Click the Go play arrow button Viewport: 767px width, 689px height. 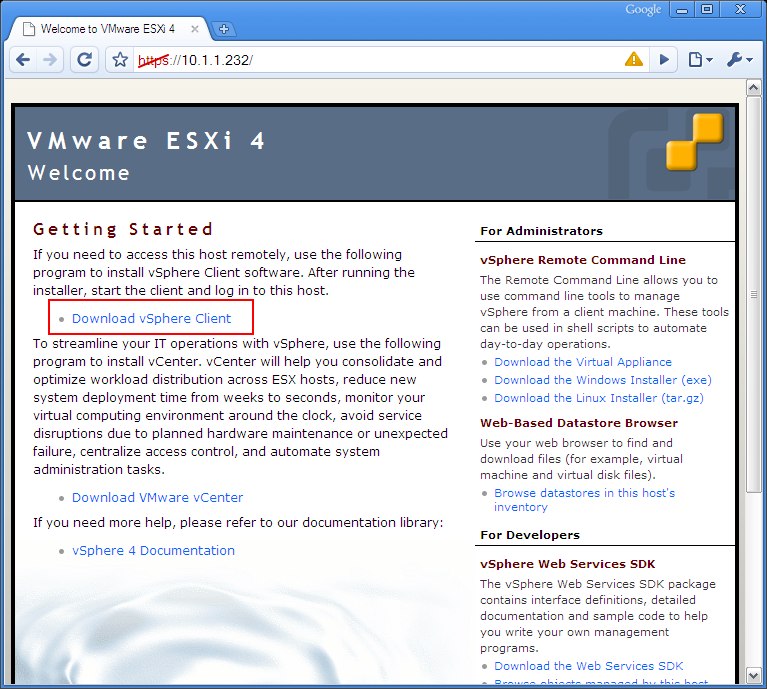click(664, 60)
